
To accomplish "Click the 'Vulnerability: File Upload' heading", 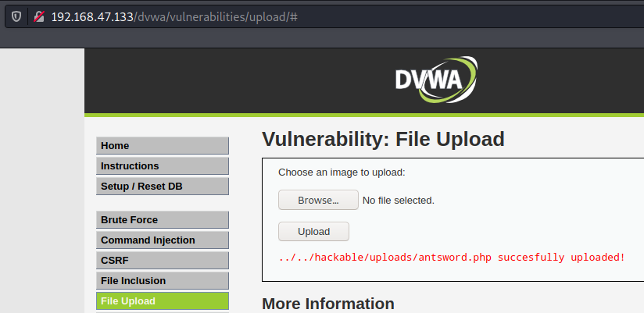I will 383,140.
